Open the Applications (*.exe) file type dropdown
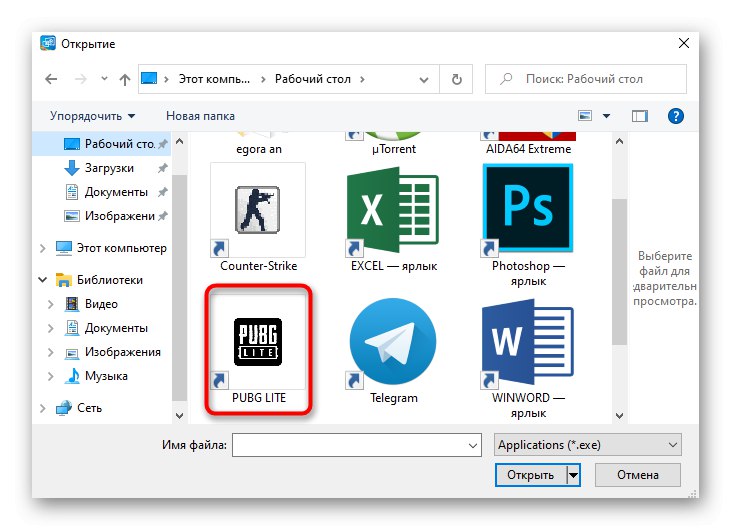731x530 pixels. click(x=587, y=445)
